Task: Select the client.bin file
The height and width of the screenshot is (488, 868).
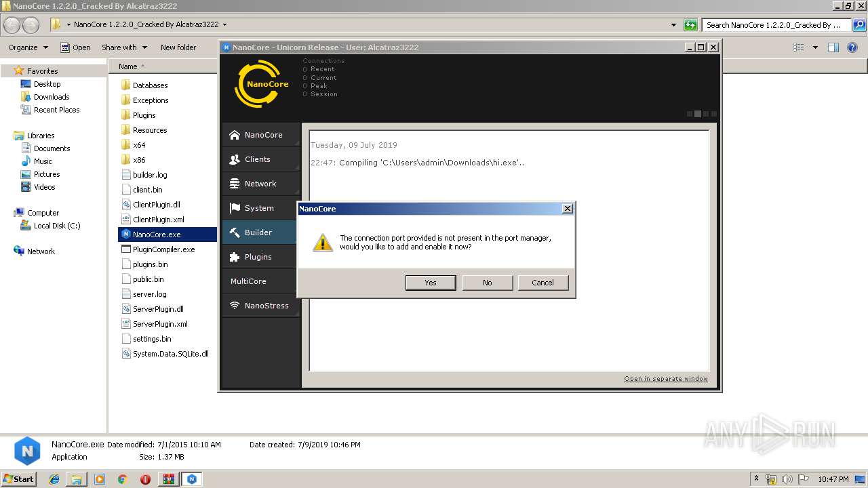Action: click(142, 190)
